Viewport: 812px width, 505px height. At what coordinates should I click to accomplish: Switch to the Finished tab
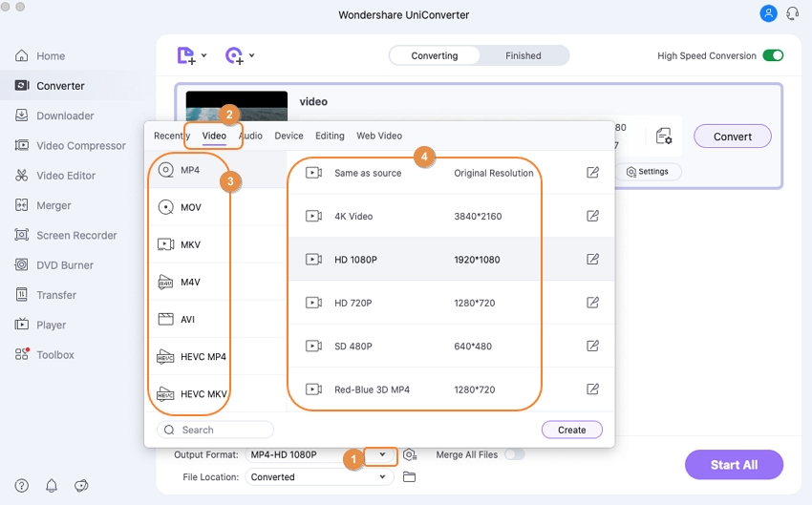pos(523,55)
